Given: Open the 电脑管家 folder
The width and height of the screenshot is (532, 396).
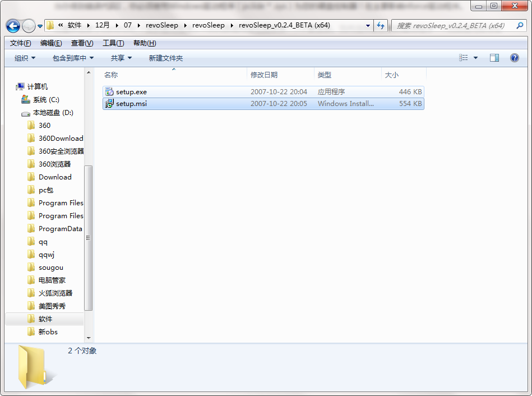Looking at the screenshot, I should [52, 280].
